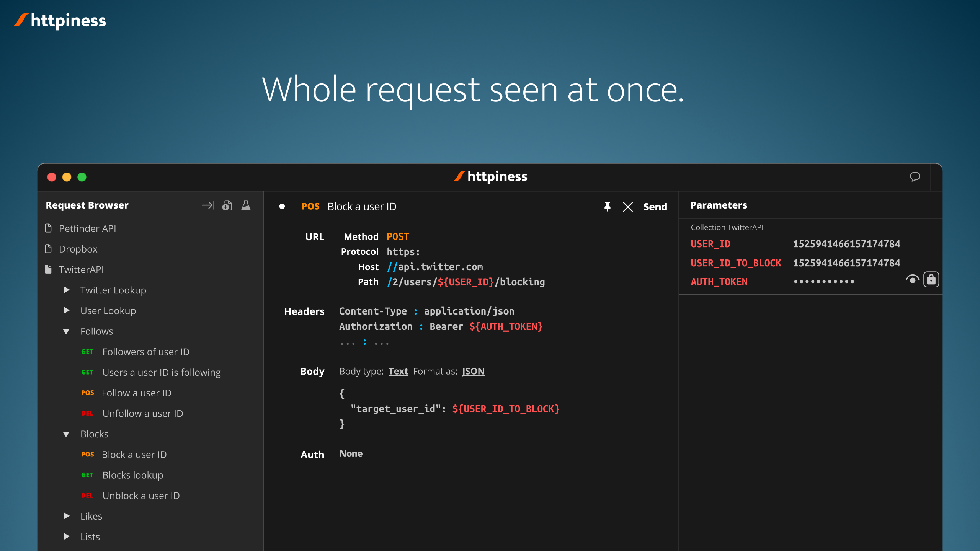Image resolution: width=980 pixels, height=551 pixels.
Task: Click the unsaved changes dot indicator
Action: click(x=282, y=207)
